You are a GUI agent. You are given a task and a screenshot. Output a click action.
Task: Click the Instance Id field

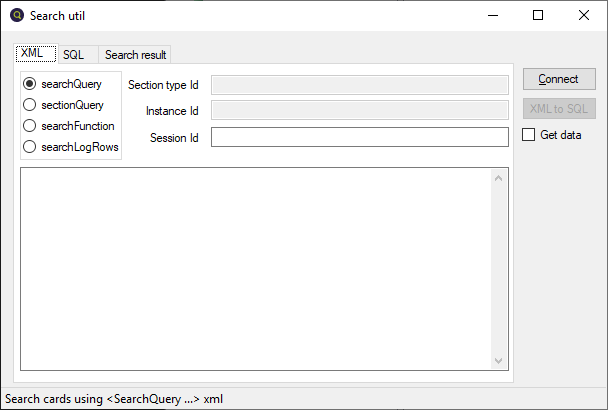[x=359, y=111]
